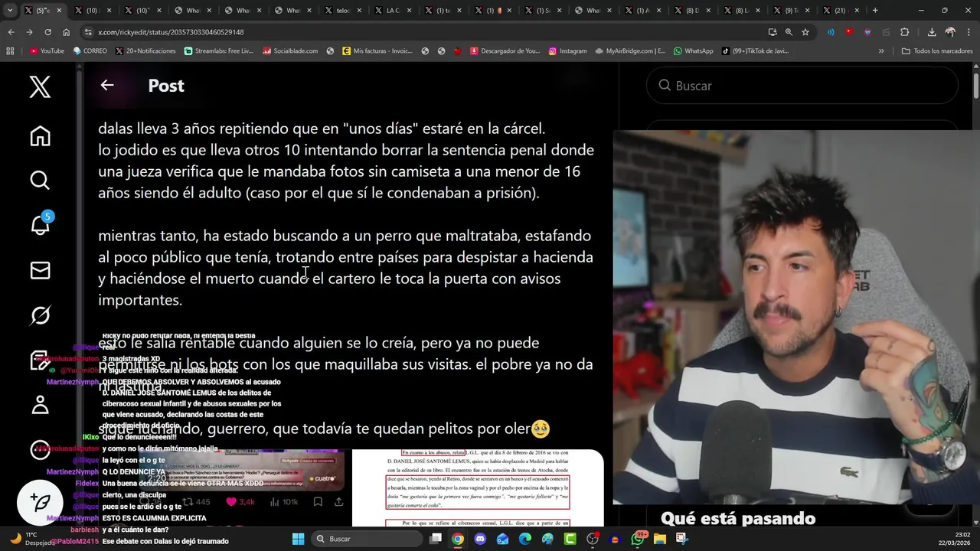Click the browser back arrow
The width and height of the screenshot is (980, 551).
pyautogui.click(x=11, y=32)
